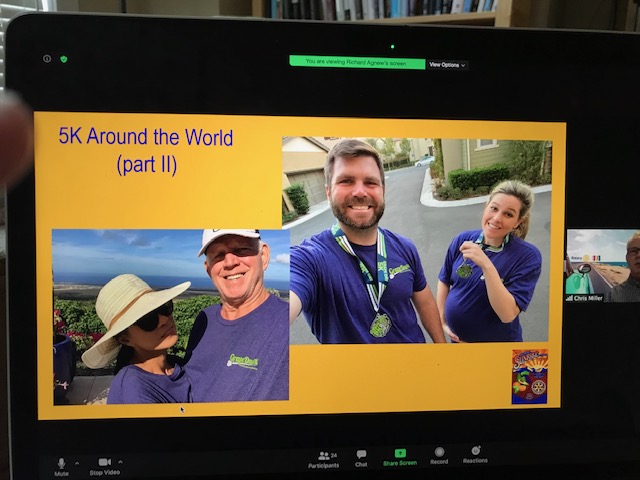
Task: Click the participant count number 24
Action: pyautogui.click(x=331, y=454)
